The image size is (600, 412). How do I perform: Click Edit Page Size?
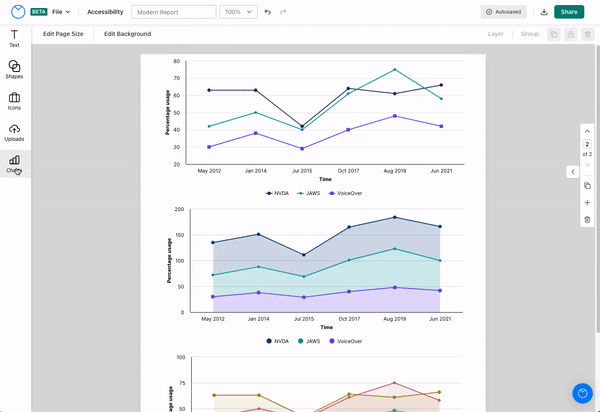pyautogui.click(x=63, y=34)
